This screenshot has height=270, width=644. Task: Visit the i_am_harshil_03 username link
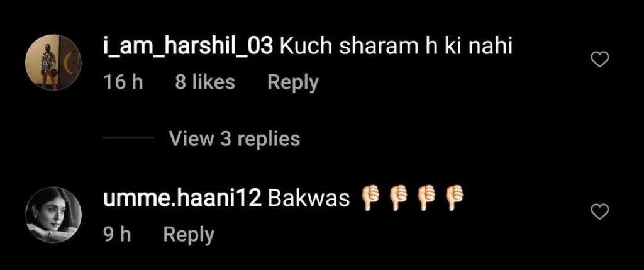[188, 48]
